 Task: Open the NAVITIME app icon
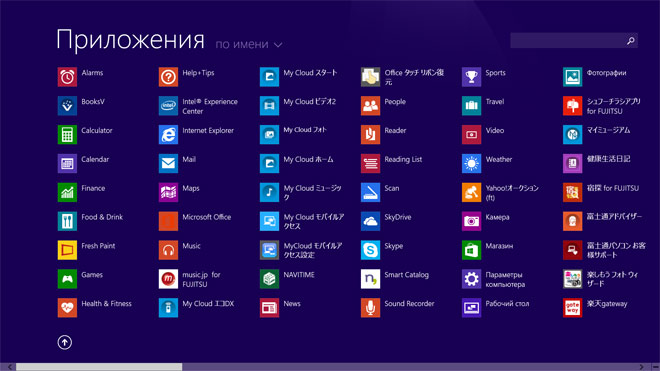coord(269,279)
